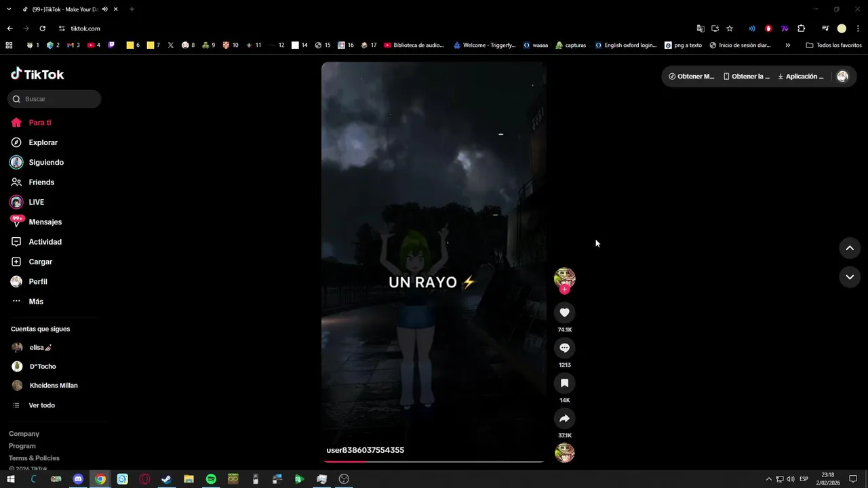Click the Obtener M... button
The height and width of the screenshot is (488, 868).
point(691,77)
